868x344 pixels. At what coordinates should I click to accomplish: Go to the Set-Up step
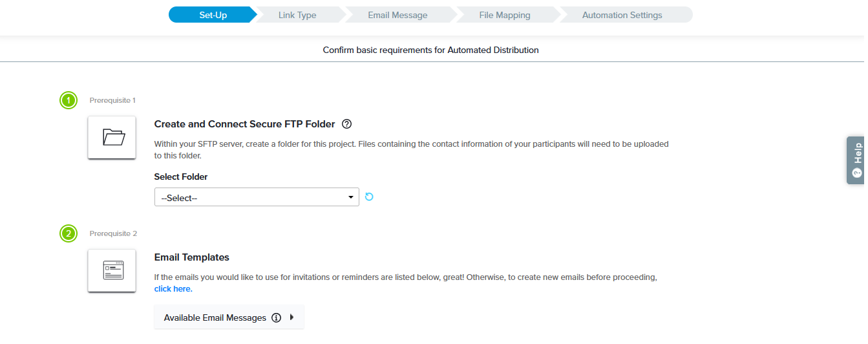point(213,15)
